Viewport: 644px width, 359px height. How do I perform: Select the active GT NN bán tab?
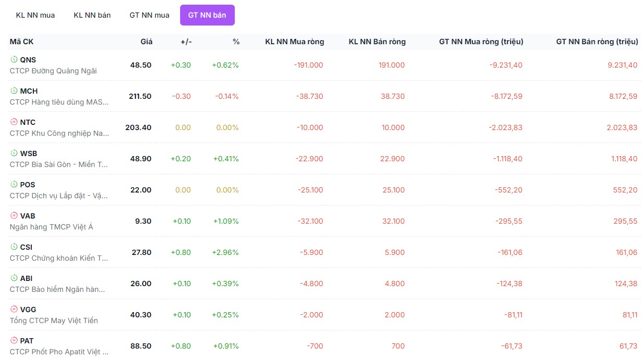coord(207,15)
